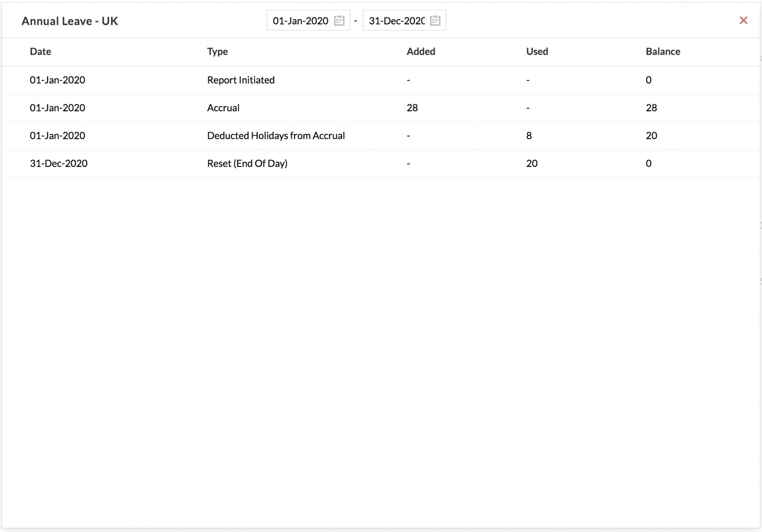Click the Annual Leave - UK title
This screenshot has height=532, width=762.
[70, 21]
